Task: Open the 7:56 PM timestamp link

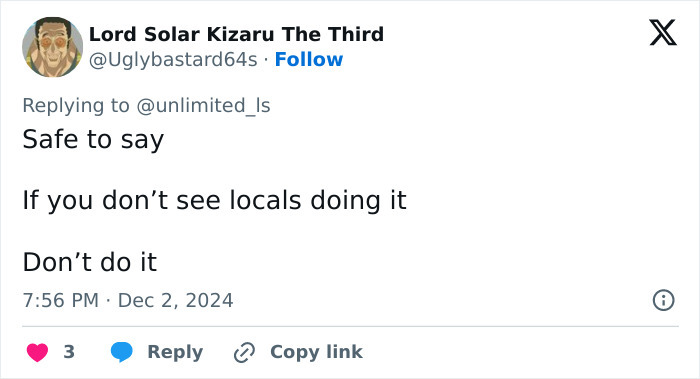Action: pos(61,300)
